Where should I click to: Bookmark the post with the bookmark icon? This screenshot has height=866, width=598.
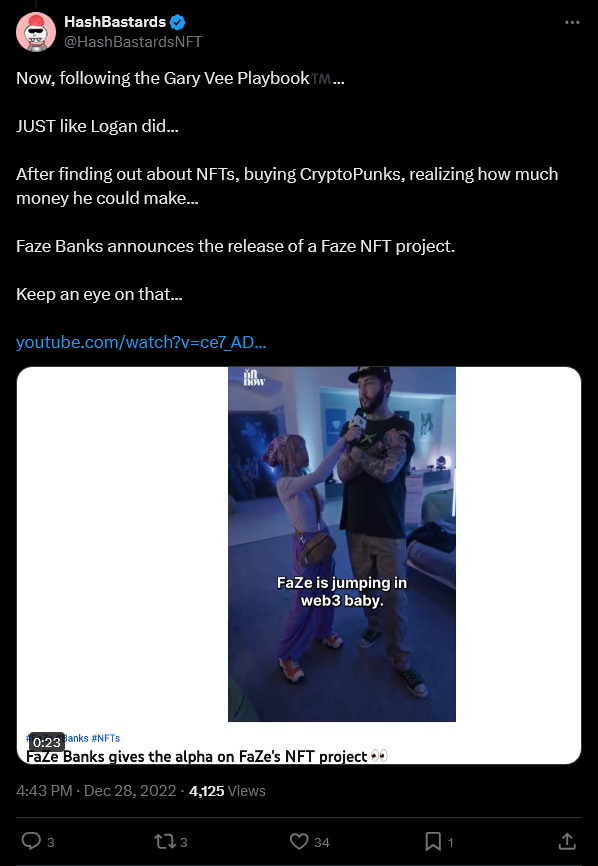(433, 841)
